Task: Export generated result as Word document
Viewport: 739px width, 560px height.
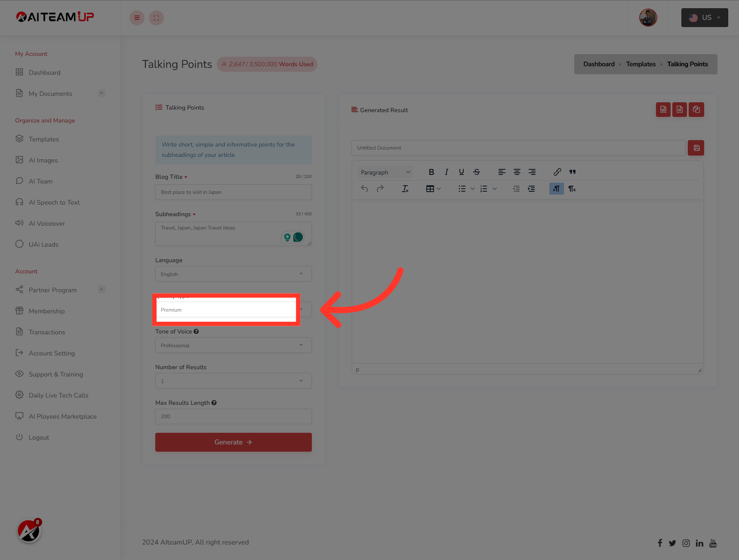Action: [663, 110]
